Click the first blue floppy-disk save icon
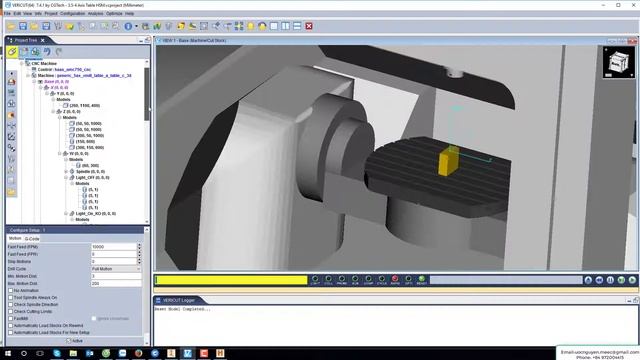This screenshot has height=360, width=640. click(23, 26)
